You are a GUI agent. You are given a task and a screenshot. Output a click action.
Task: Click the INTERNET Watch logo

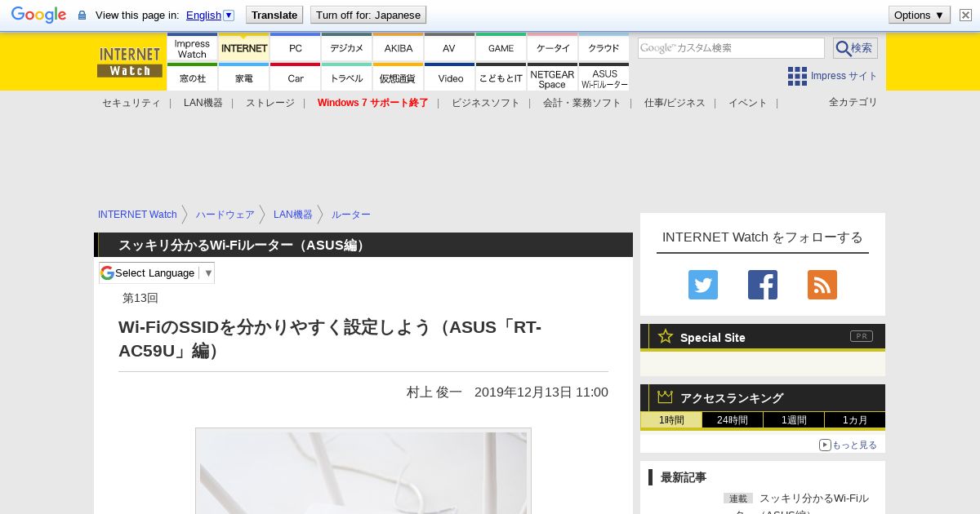tap(130, 62)
